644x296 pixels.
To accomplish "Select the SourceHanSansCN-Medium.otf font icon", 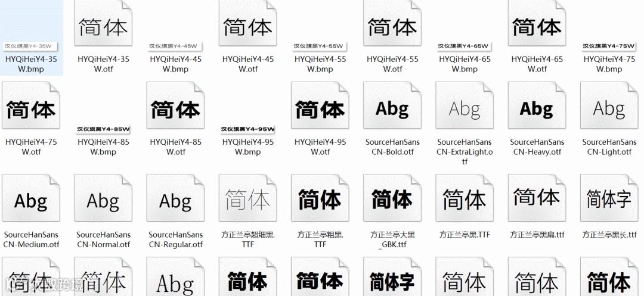I will [x=31, y=198].
